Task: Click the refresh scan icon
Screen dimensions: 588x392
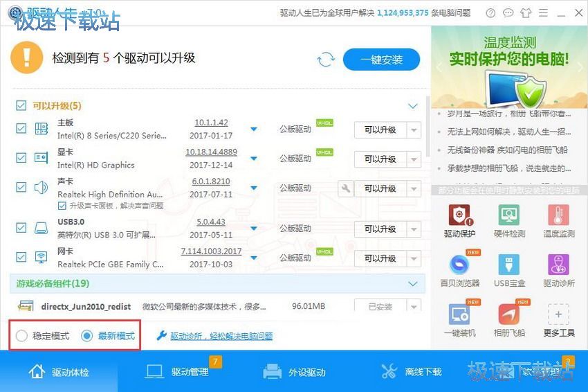Action: point(326,60)
